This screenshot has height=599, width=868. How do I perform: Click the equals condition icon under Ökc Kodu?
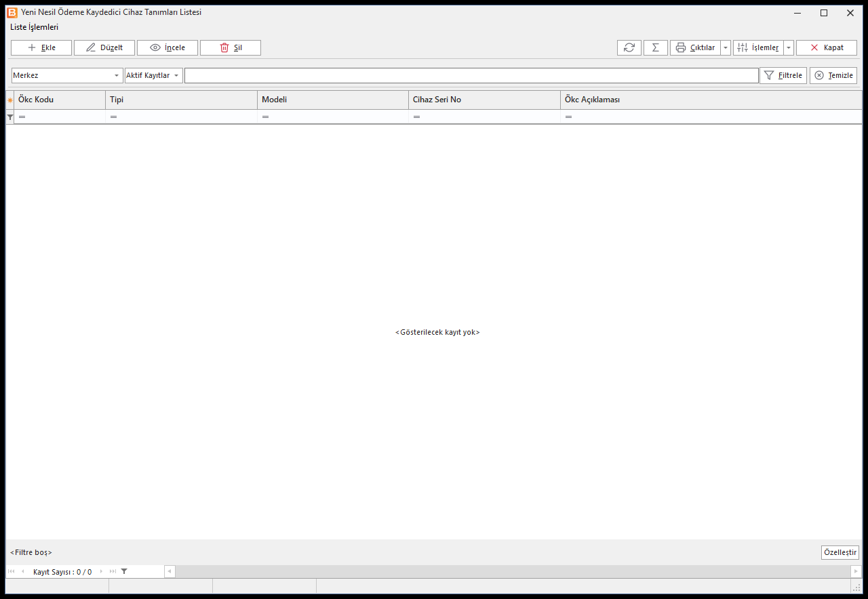click(x=22, y=117)
